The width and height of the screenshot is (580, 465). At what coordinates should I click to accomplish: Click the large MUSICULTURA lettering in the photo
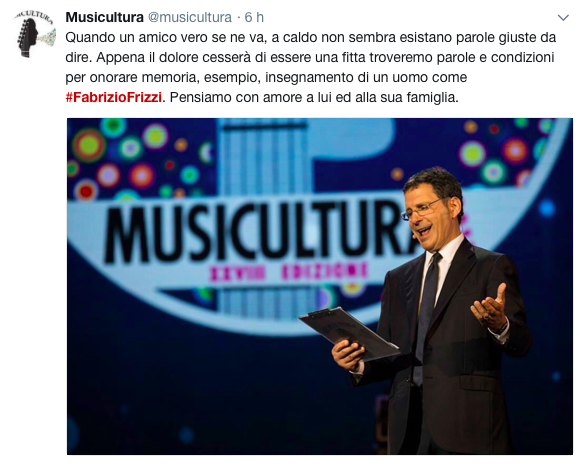tap(259, 231)
